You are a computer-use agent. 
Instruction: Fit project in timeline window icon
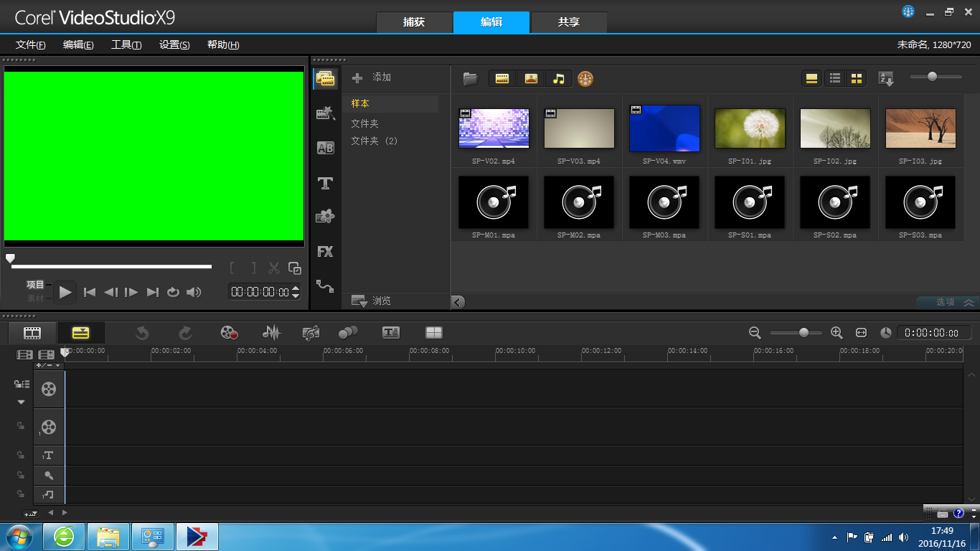point(862,332)
